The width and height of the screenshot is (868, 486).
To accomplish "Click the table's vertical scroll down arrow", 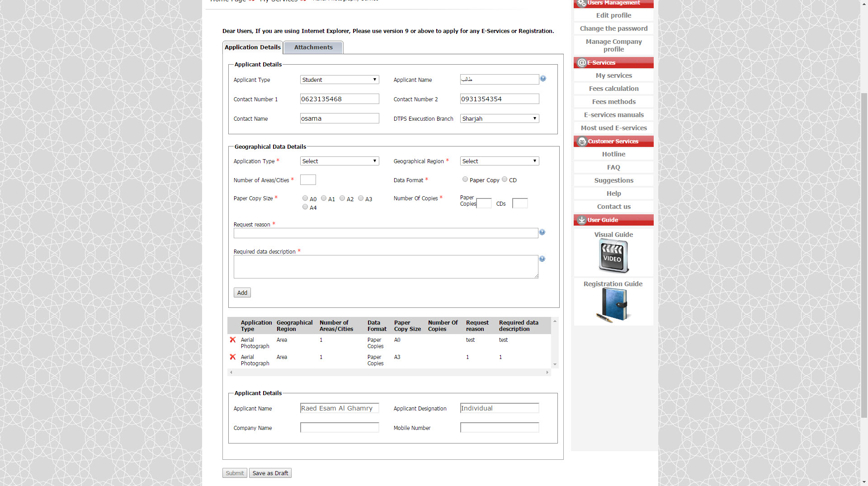I will (555, 365).
